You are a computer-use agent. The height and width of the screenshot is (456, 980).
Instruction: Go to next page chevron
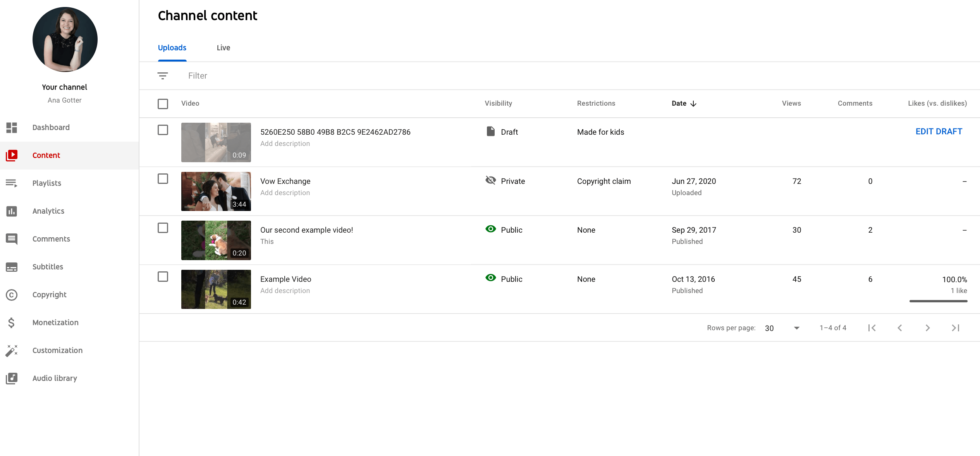coord(927,328)
